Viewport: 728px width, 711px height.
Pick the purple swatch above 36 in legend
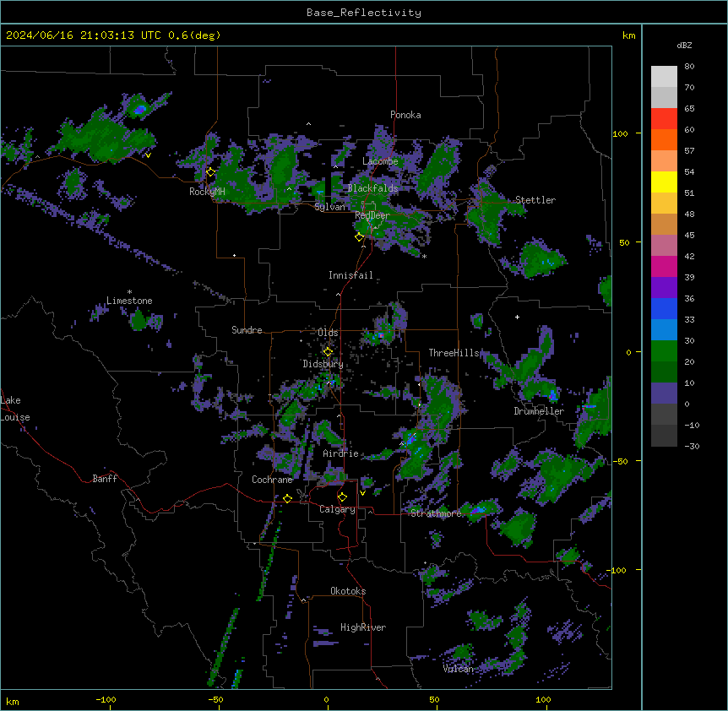664,288
